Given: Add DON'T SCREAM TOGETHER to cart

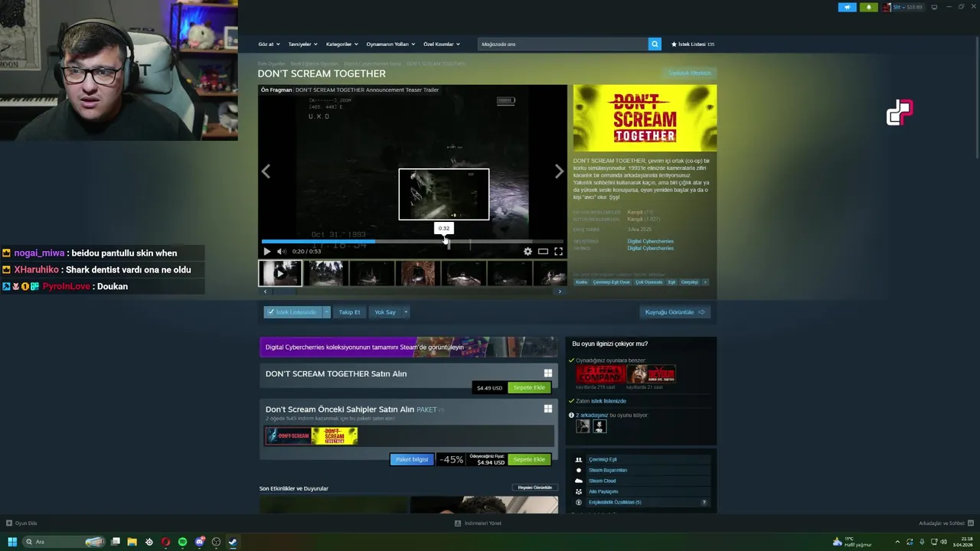Looking at the screenshot, I should pyautogui.click(x=529, y=388).
